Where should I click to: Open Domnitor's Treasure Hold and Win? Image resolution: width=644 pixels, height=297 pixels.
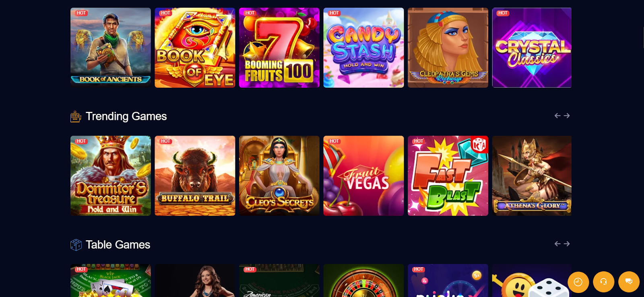click(111, 176)
